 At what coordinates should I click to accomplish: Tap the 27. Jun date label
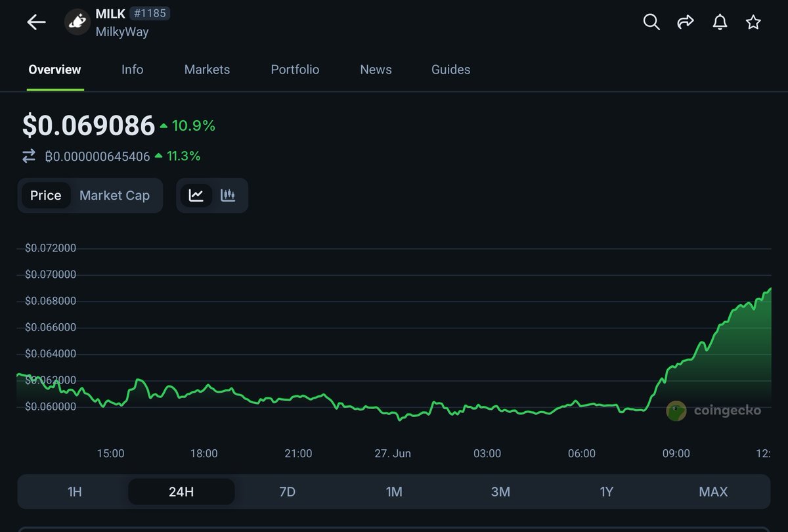(x=393, y=453)
